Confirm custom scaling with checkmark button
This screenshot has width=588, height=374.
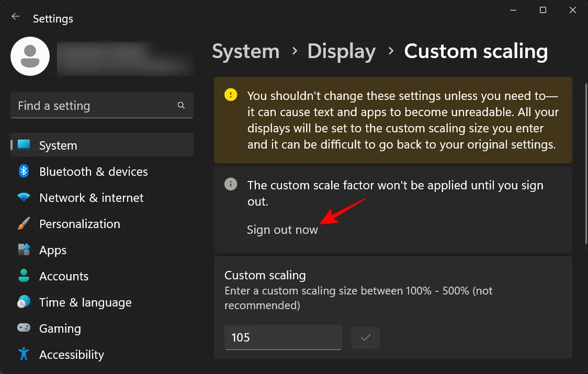pyautogui.click(x=366, y=337)
